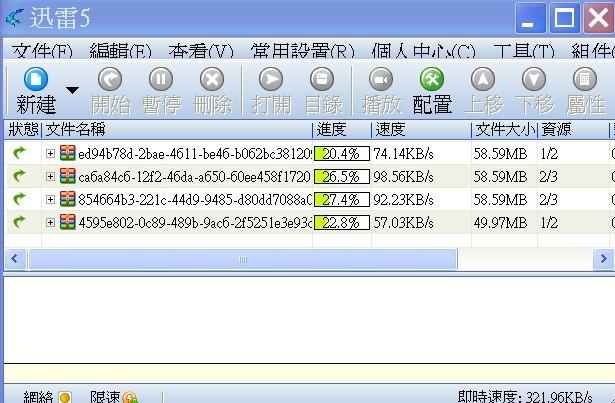
Task: Click the 迅雷5 hummingbird logo icon
Action: [15, 18]
